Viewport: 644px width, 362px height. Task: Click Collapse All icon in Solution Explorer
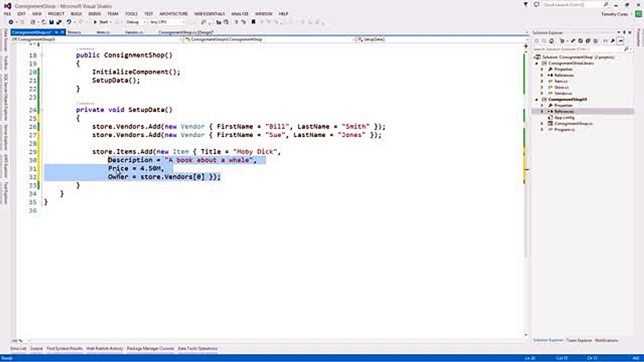click(x=587, y=41)
